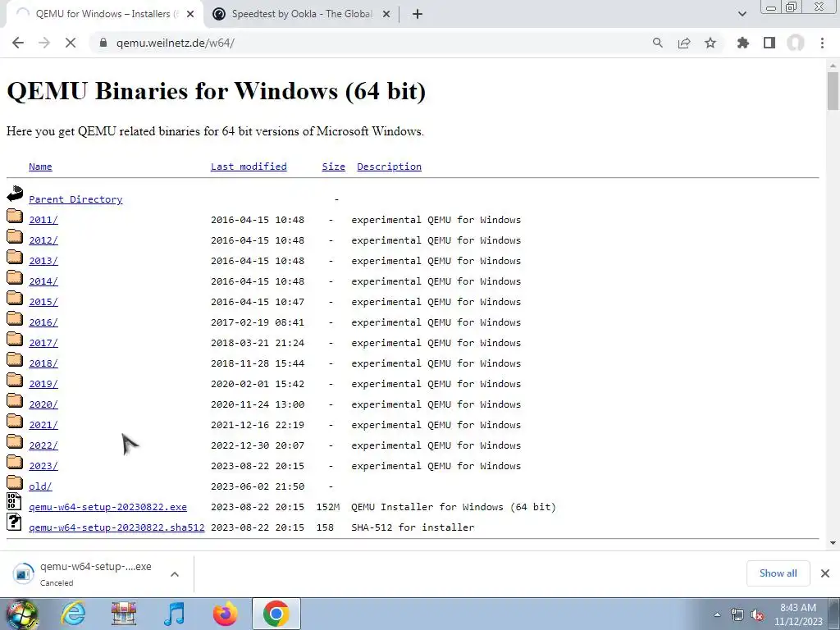This screenshot has height=630, width=840.
Task: Open the 2016/ folder link
Action: point(43,322)
